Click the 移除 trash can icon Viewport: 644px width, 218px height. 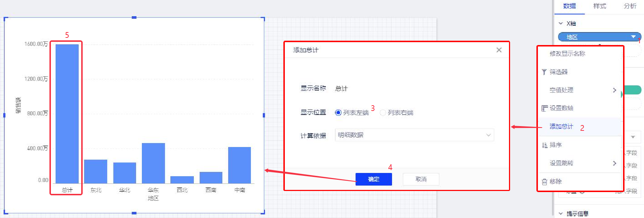(544, 182)
